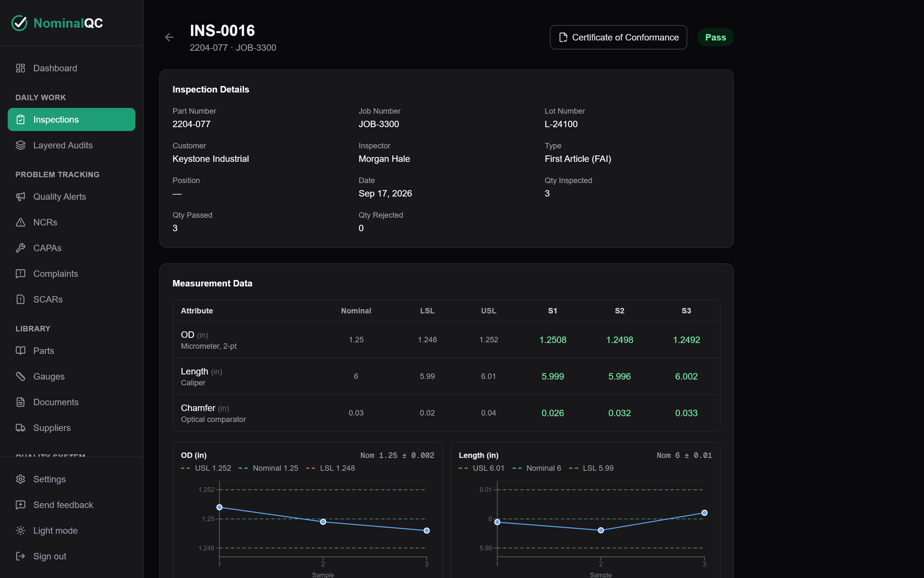Viewport: 924px width, 578px height.
Task: Open the NCRs list
Action: tap(72, 222)
